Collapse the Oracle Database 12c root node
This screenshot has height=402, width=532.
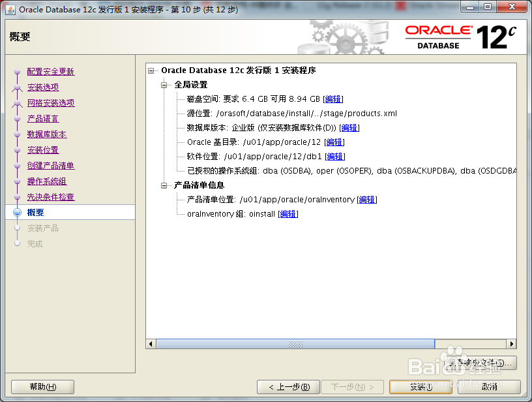151,70
